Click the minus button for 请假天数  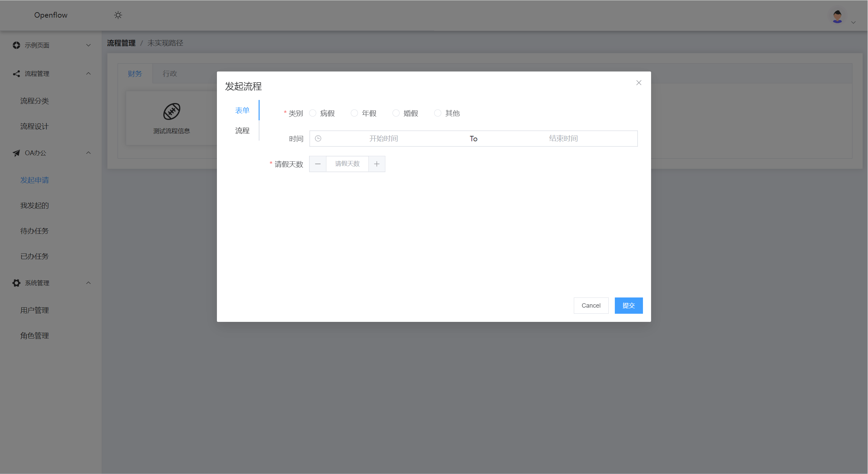point(318,164)
